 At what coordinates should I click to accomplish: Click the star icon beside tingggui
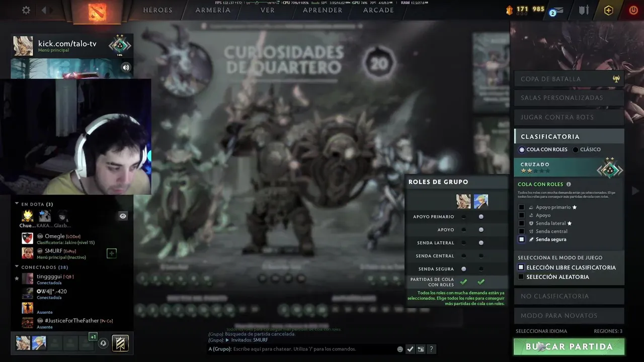click(17, 278)
